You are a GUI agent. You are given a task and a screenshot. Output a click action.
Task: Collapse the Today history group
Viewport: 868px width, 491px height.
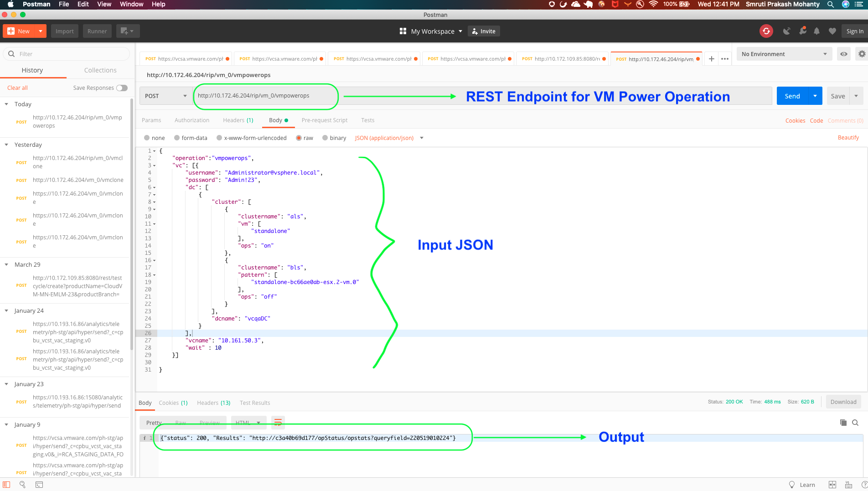[x=6, y=104]
